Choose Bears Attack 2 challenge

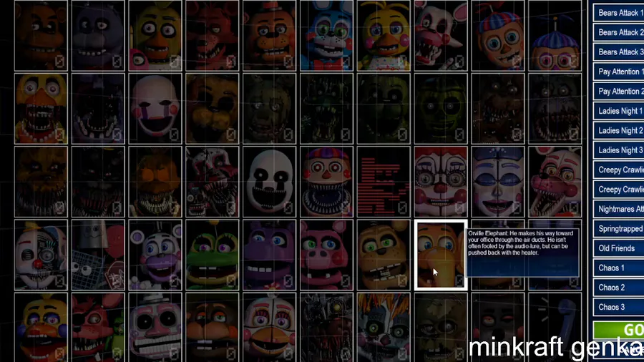(x=618, y=32)
